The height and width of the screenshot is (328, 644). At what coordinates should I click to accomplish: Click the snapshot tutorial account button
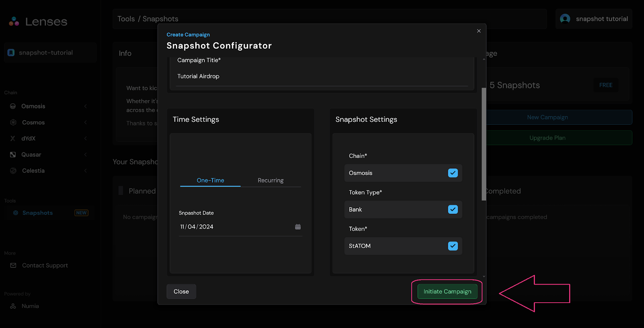tap(594, 19)
